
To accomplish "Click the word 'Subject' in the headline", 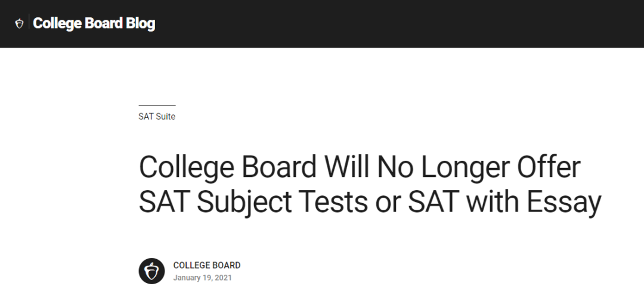I will click(244, 203).
